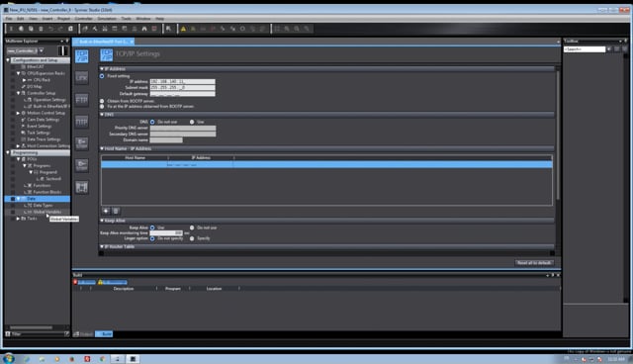
Task: Click the Redo toolbar icon
Action: tap(60, 29)
